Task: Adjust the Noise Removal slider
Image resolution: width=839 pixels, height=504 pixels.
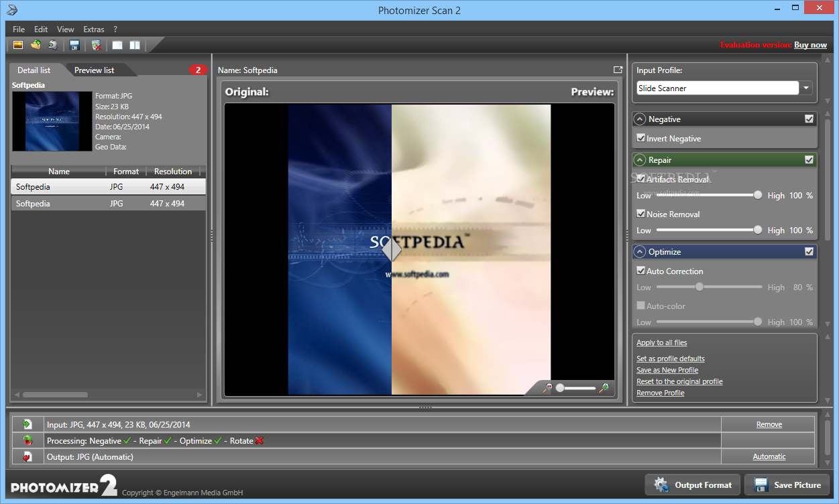Action: (708, 230)
